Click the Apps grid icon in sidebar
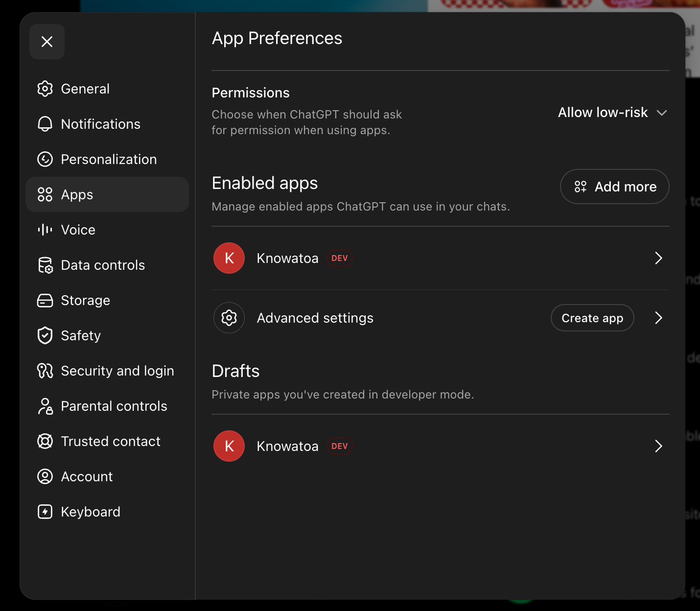 click(x=45, y=194)
